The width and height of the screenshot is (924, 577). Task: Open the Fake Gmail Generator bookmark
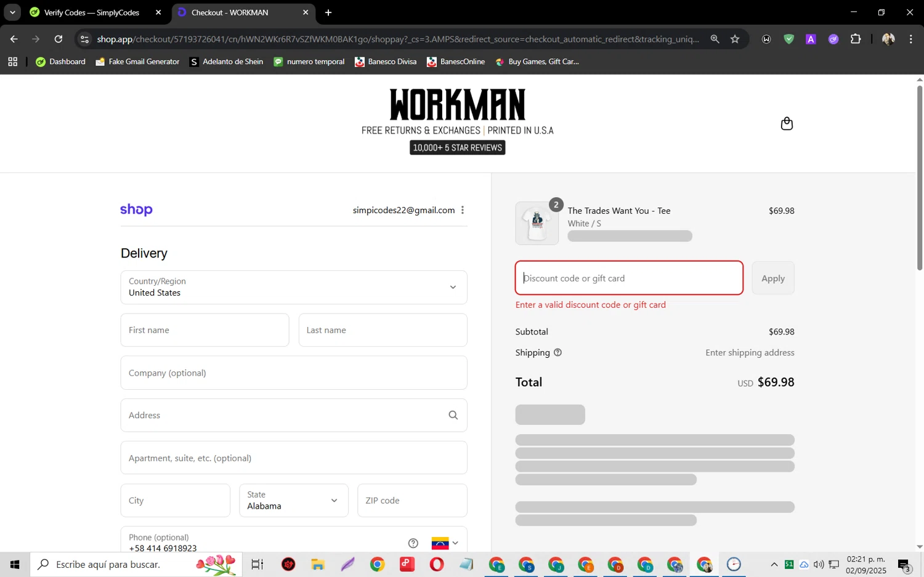click(x=138, y=62)
